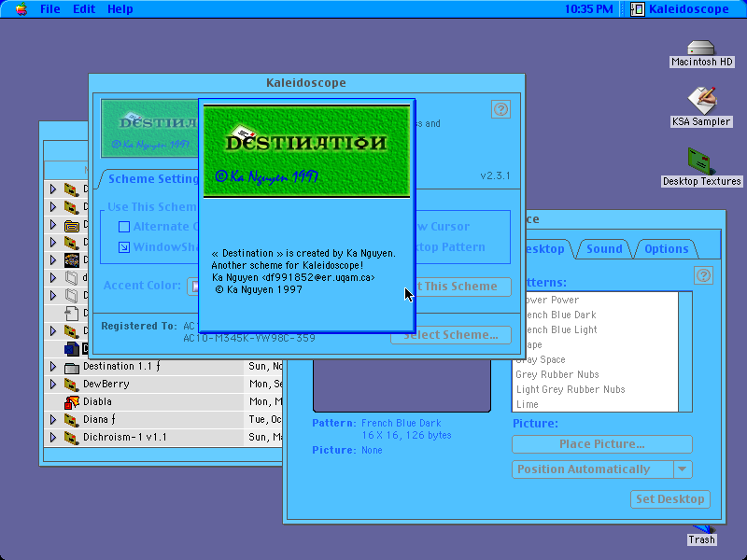Viewport: 747px width, 560px height.
Task: Open the Help menu
Action: [x=120, y=9]
